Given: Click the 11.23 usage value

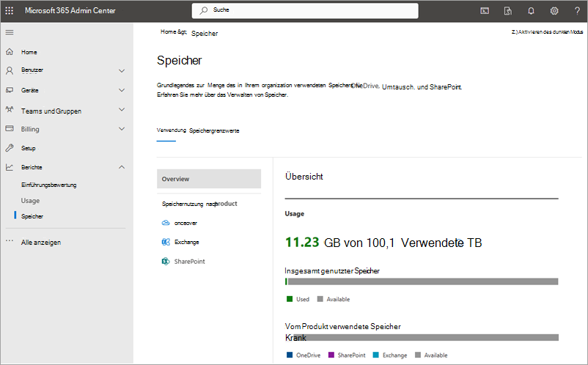Looking at the screenshot, I should 302,242.
